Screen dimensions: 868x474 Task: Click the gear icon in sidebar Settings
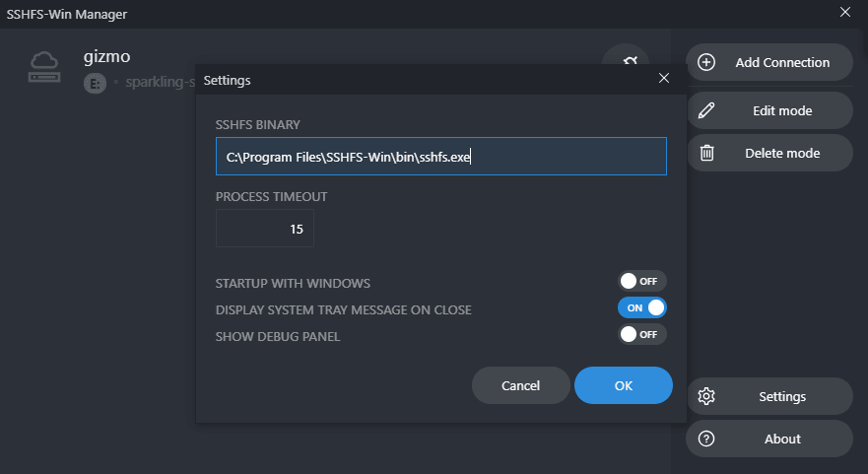point(705,396)
